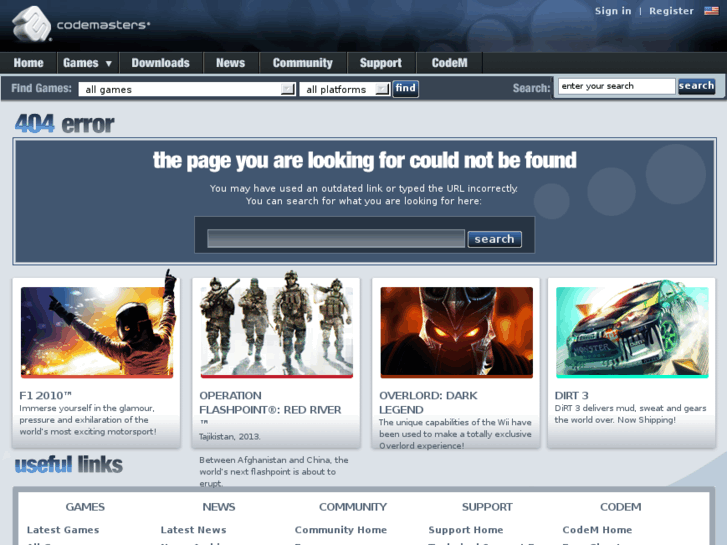This screenshot has width=727, height=545.
Task: Click 'Immerse yourself in the glamour' description
Action: (88, 420)
